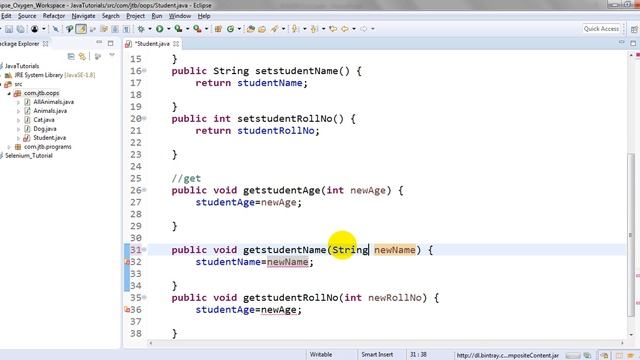Image resolution: width=640 pixels, height=360 pixels.
Task: Open the Back history dropdown arrow
Action: pos(353,29)
